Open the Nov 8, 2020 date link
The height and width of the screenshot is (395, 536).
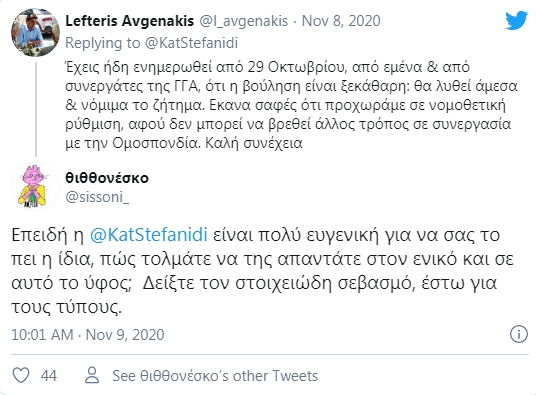click(341, 21)
